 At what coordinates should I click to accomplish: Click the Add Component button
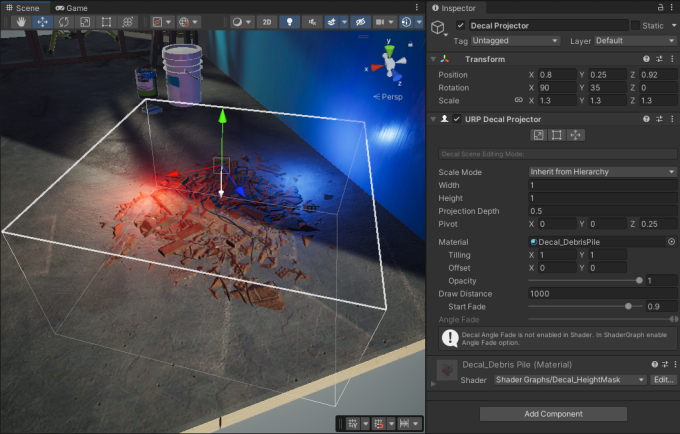click(553, 414)
